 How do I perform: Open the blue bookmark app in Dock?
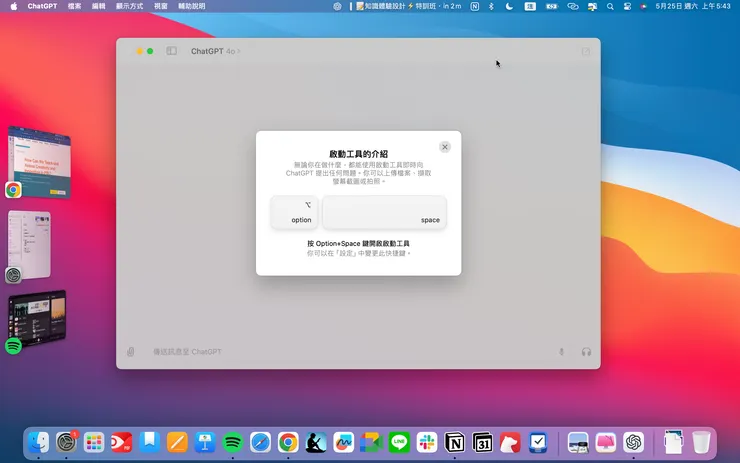[150, 442]
